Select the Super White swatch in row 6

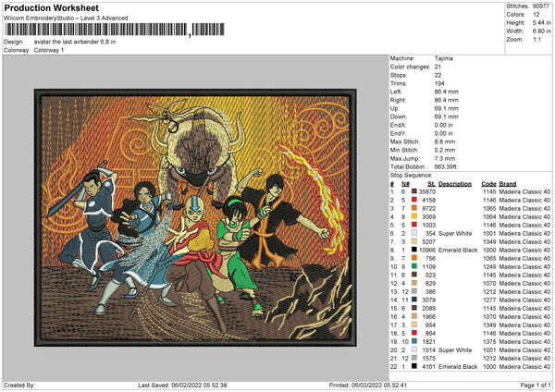pyautogui.click(x=414, y=233)
